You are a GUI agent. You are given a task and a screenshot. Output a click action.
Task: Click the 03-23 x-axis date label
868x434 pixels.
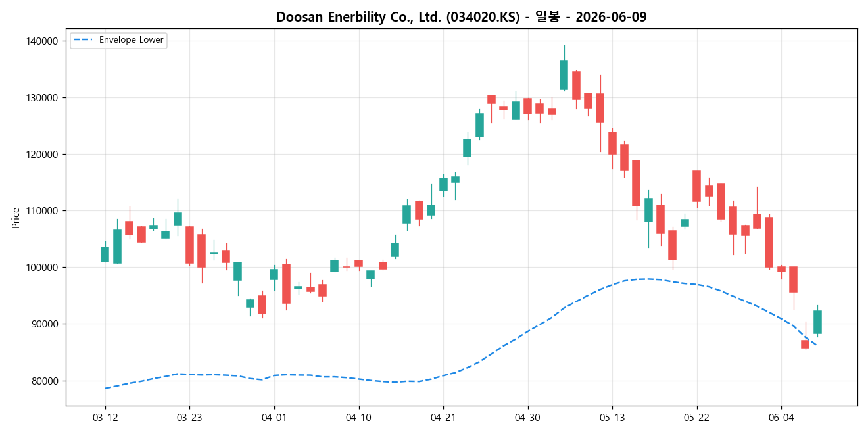[189, 418]
